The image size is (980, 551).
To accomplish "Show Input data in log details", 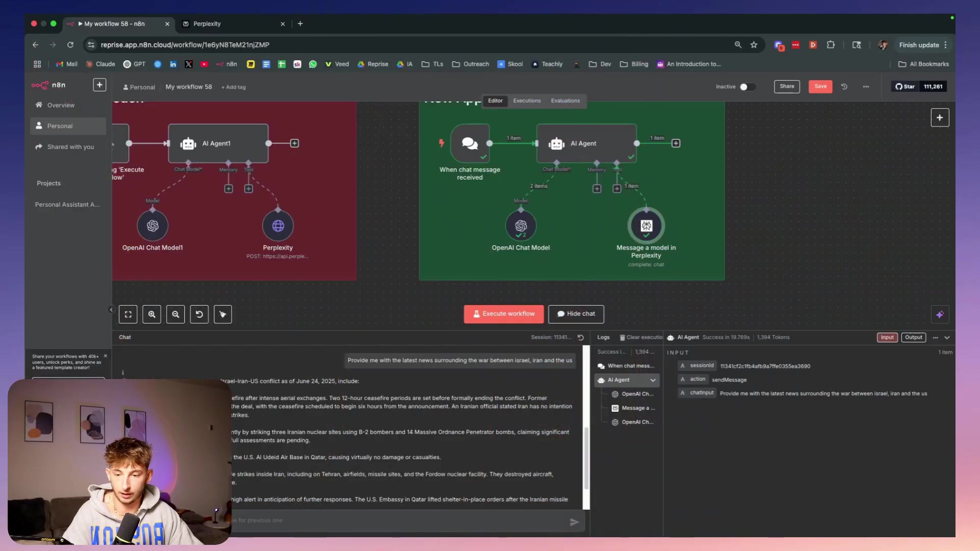I will (887, 338).
